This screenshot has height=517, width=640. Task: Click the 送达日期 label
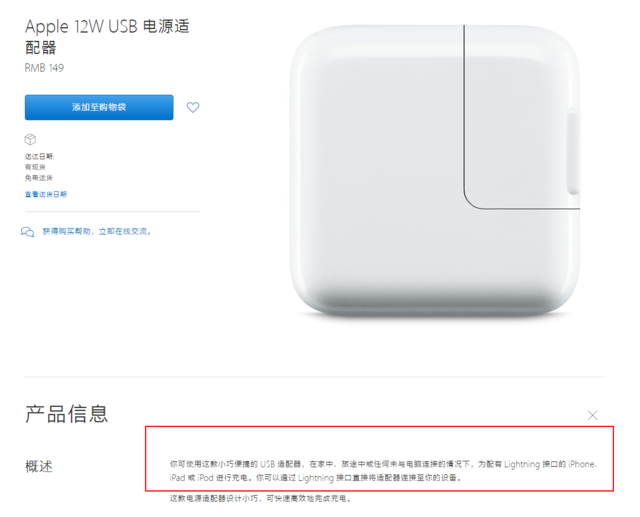[39, 156]
